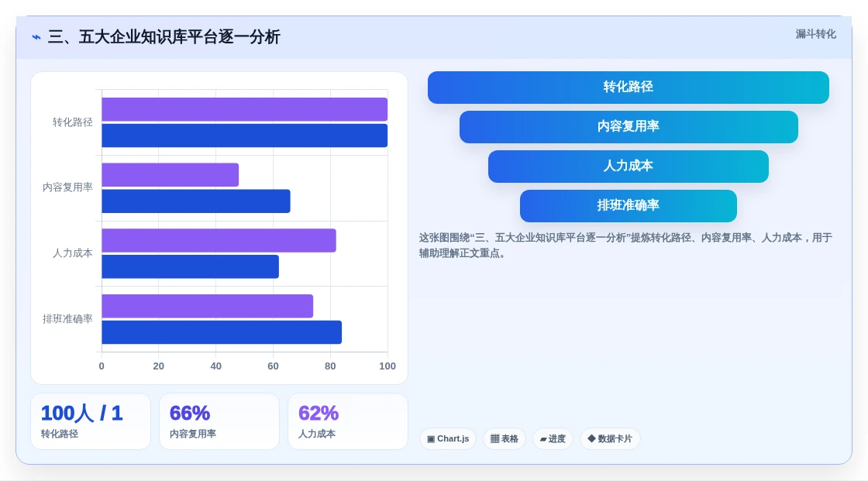The image size is (868, 481).
Task: Click the chart y-axis label 人力成本
Action: [x=73, y=253]
